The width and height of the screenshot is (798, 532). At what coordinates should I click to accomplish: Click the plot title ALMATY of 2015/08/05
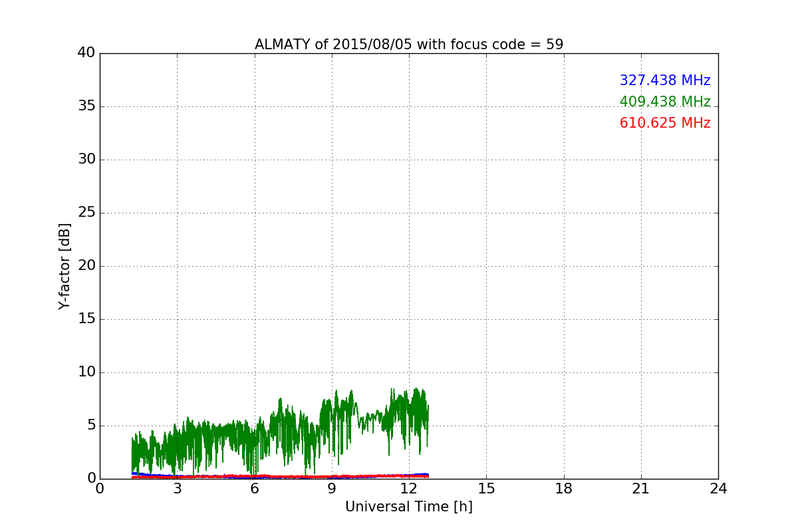tap(409, 45)
